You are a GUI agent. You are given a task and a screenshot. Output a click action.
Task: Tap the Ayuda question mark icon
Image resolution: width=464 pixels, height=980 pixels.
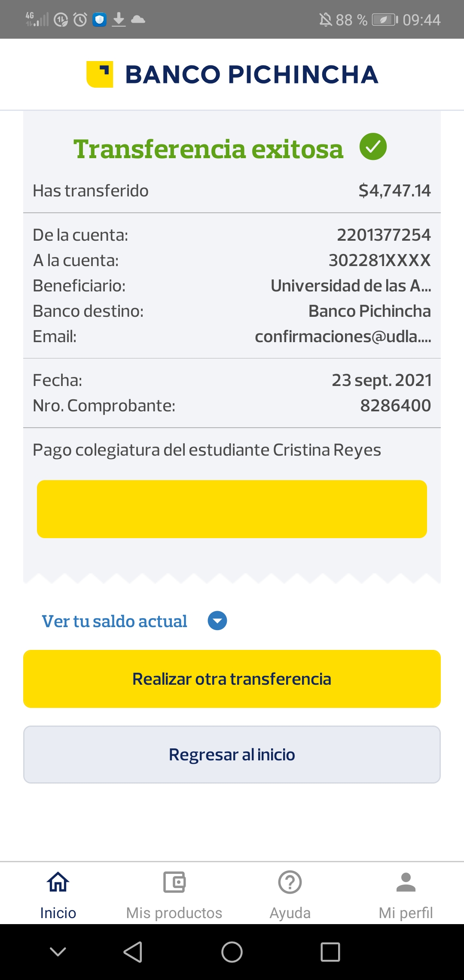[x=290, y=882]
